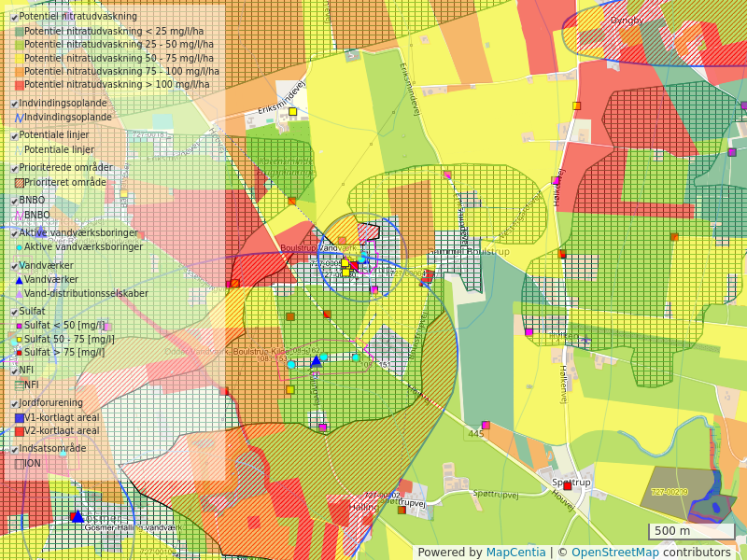Click the BNBO legend line symbol
747x560 pixels.
pos(19,215)
